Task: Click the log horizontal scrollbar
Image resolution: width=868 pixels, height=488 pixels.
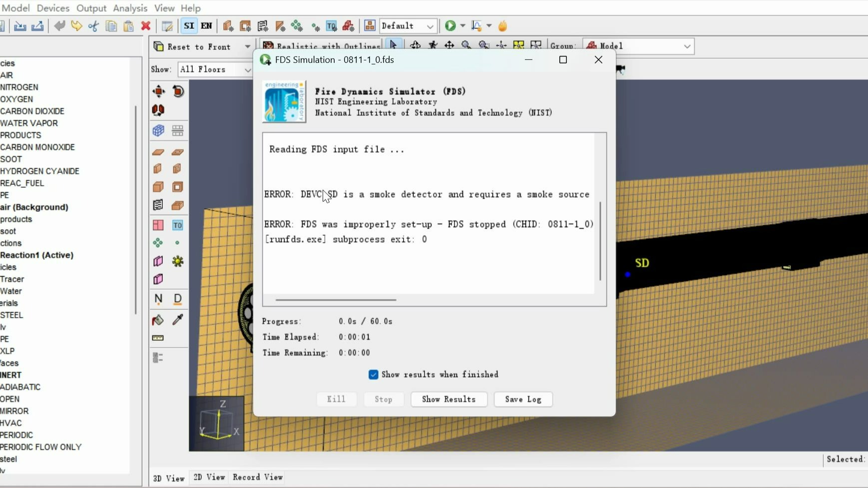Action: pyautogui.click(x=336, y=300)
